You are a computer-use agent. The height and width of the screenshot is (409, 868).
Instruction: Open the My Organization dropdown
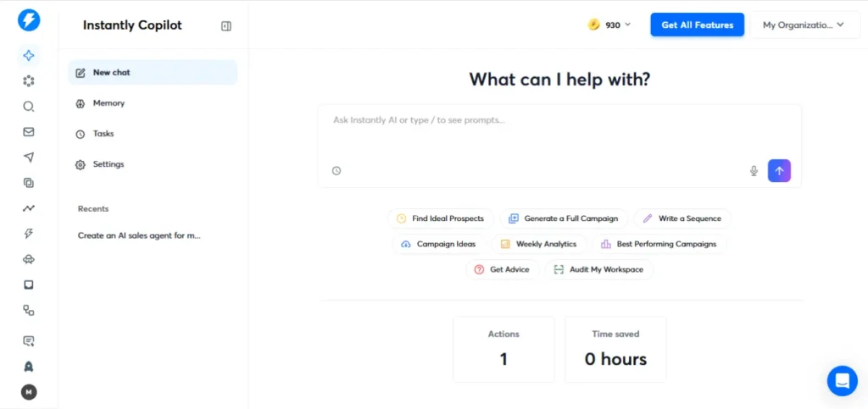[x=805, y=25]
